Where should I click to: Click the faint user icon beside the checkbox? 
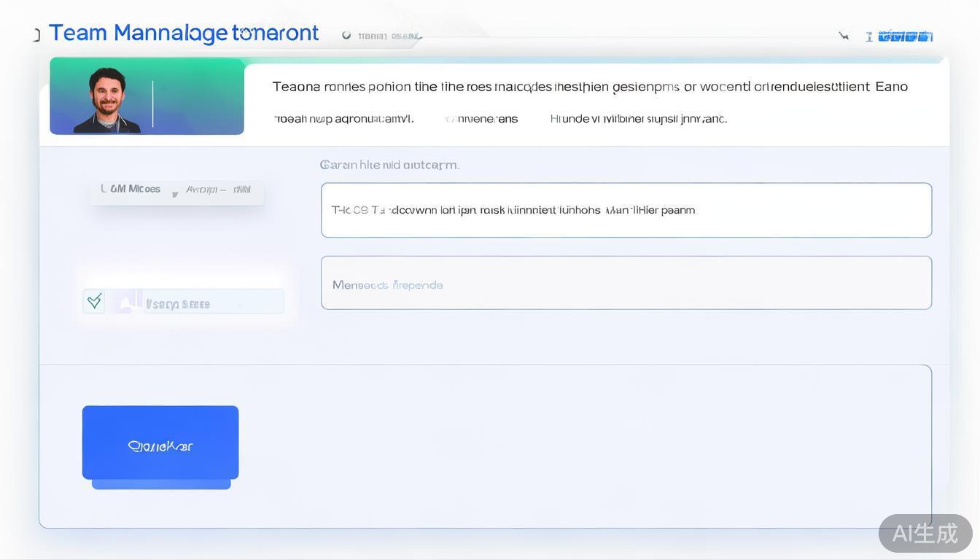pos(126,302)
